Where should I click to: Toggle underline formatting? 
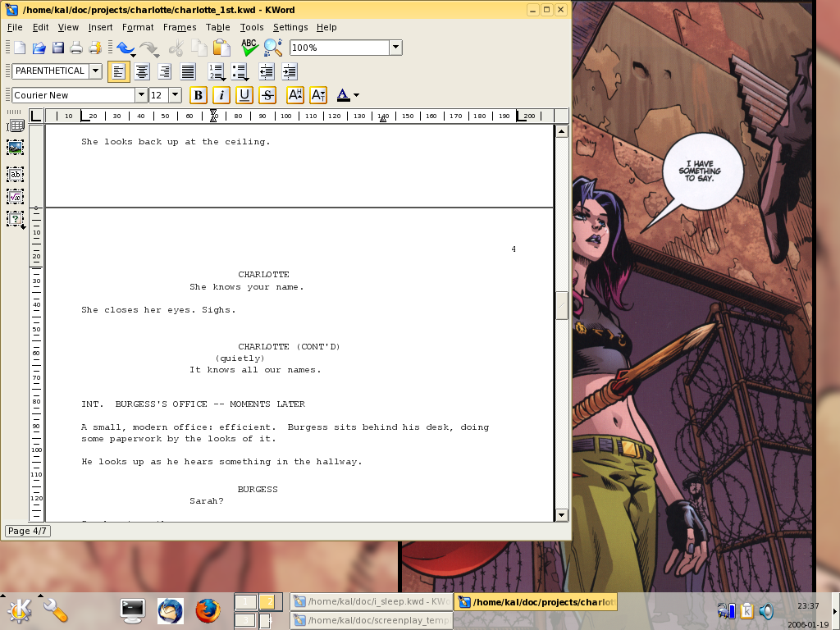(x=244, y=95)
